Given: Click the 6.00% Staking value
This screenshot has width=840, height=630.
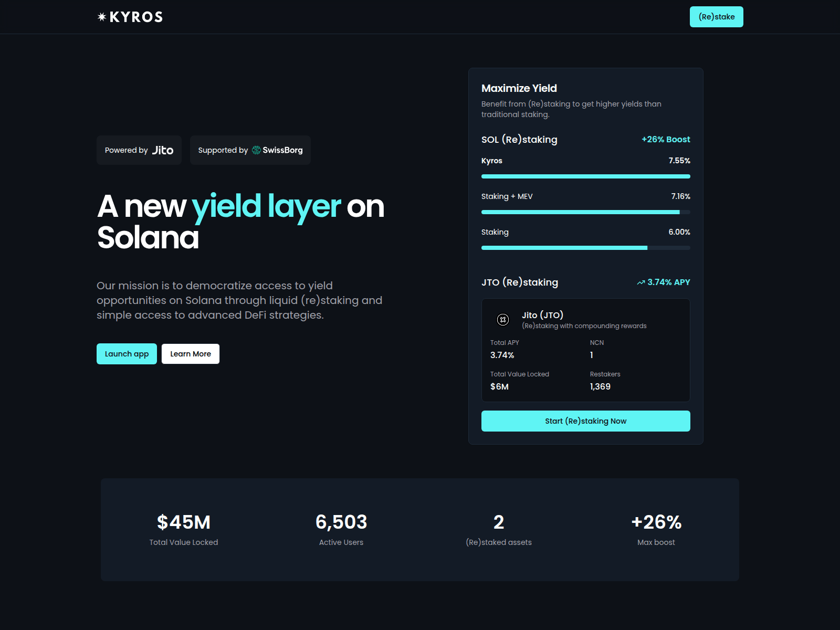Looking at the screenshot, I should (x=679, y=232).
